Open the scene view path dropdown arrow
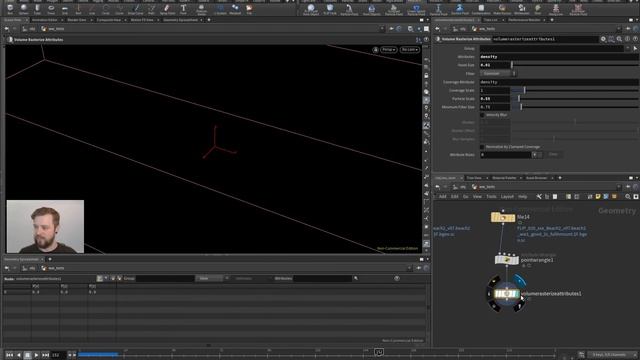 click(x=382, y=29)
